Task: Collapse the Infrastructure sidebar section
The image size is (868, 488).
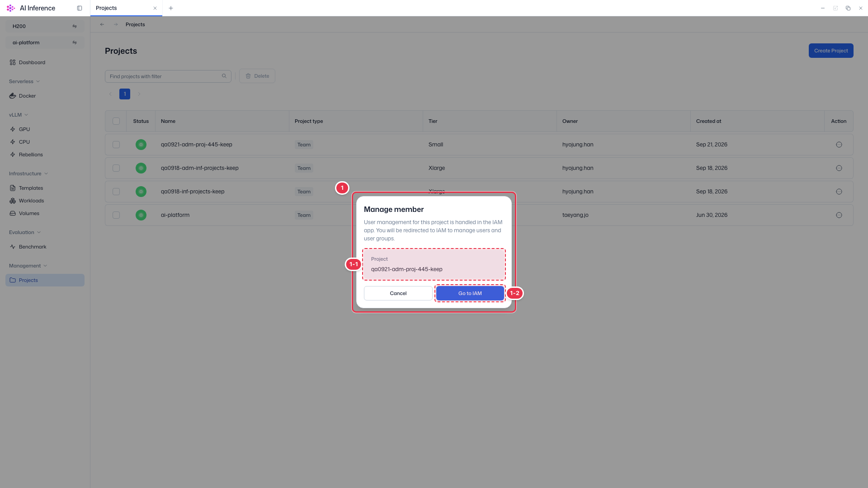Action: point(28,174)
